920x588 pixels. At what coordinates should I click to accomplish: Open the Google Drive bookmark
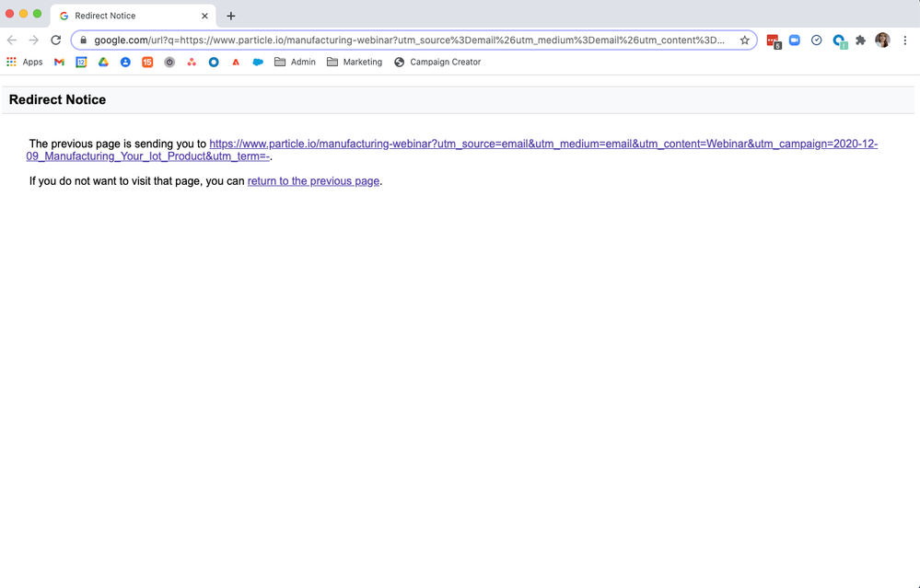pos(103,63)
